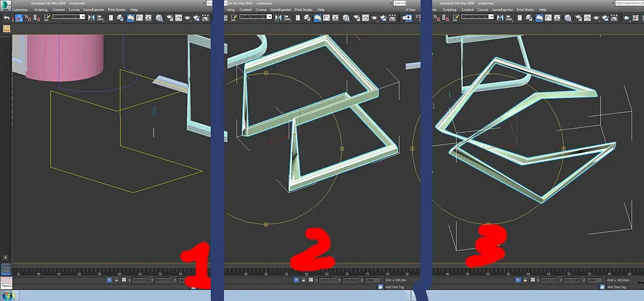Image resolution: width=644 pixels, height=301 pixels.
Task: Toggle Spinner Snap in the third screenshot
Action: (x=446, y=17)
